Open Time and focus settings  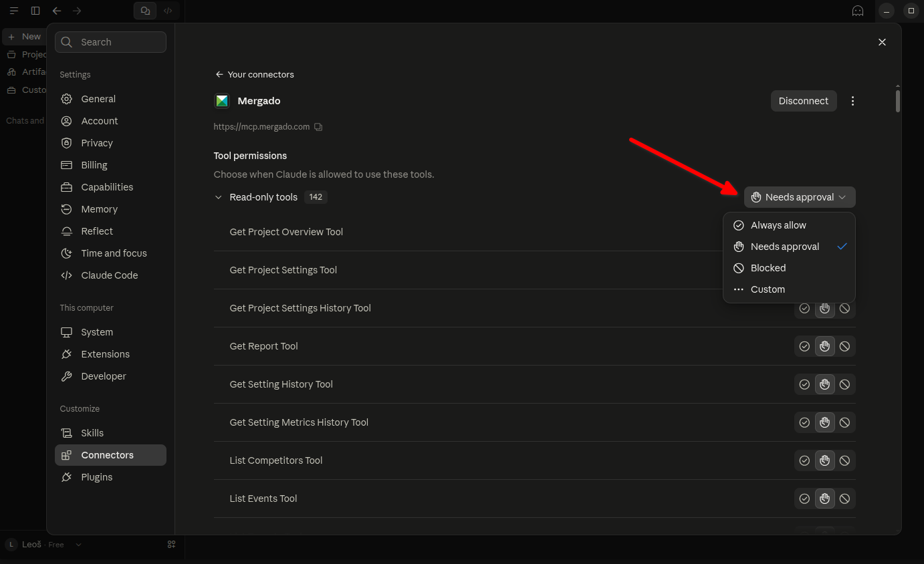(110, 253)
